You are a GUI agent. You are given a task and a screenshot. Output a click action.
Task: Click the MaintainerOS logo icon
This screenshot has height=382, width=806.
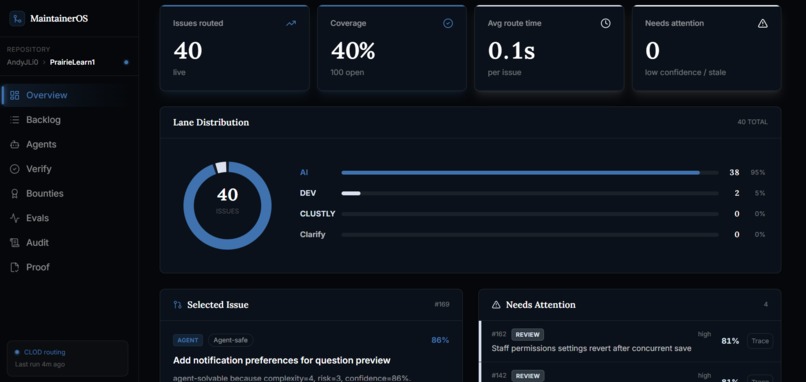[x=17, y=19]
